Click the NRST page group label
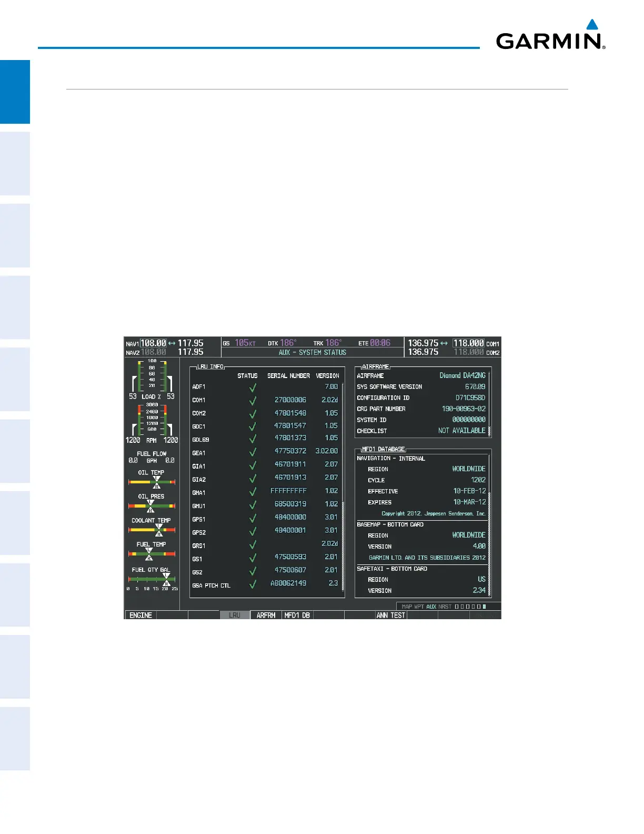The image size is (644, 834). pos(445,607)
